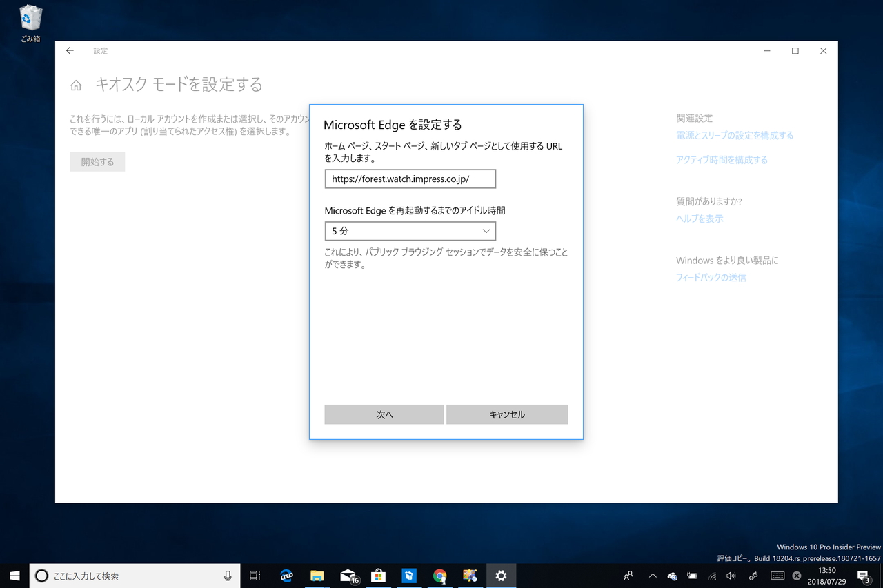Image resolution: width=883 pixels, height=588 pixels.
Task: Open the Mail app with 16 unread messages
Action: click(348, 576)
